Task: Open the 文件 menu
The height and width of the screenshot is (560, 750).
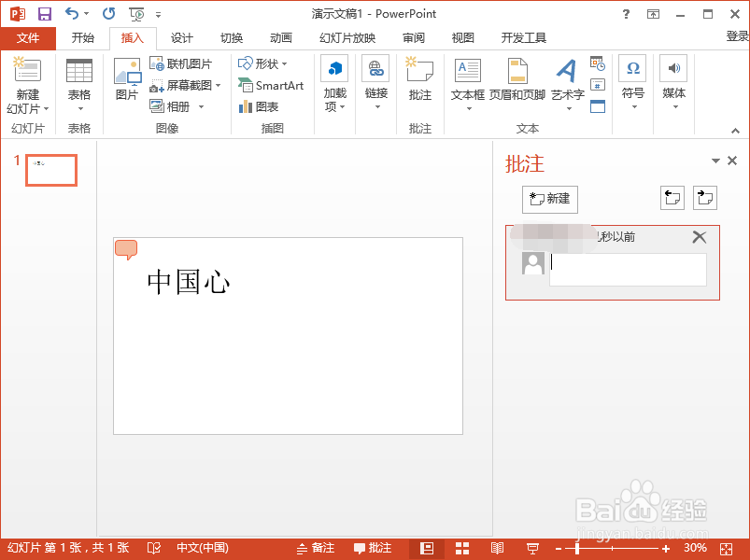Action: [28, 38]
